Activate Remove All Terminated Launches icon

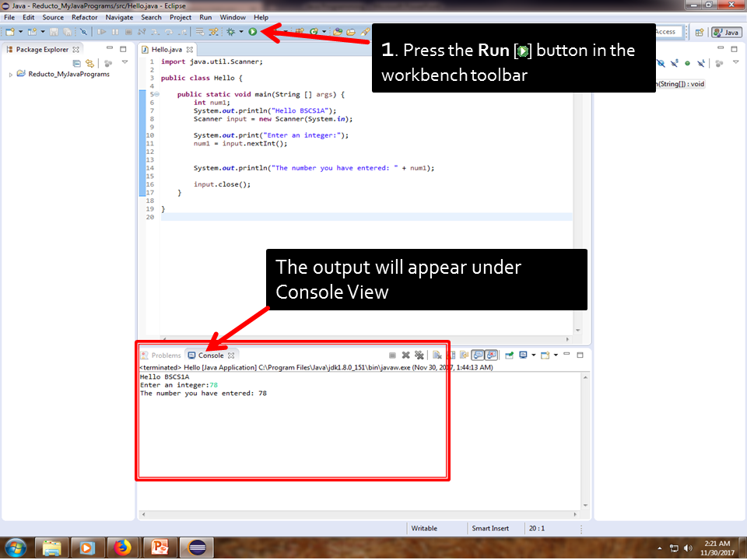tap(419, 355)
